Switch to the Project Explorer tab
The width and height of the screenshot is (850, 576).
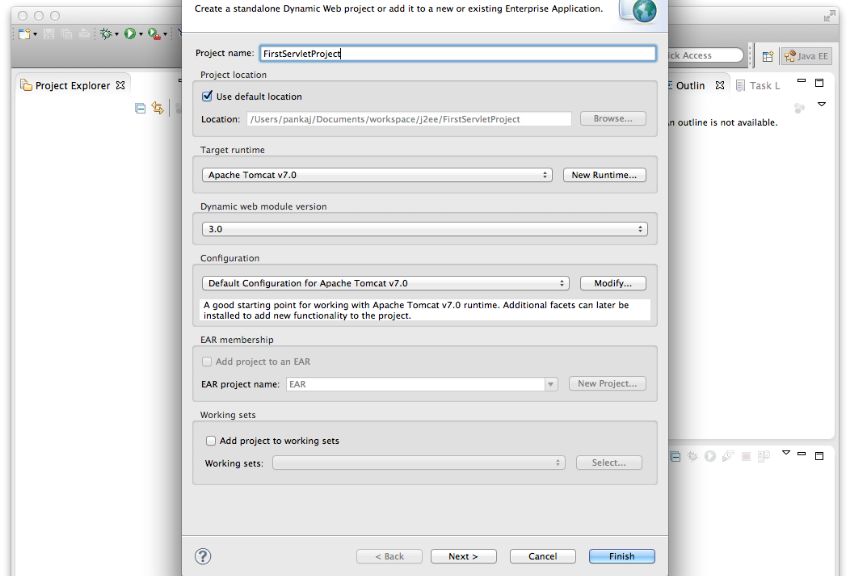click(72, 86)
